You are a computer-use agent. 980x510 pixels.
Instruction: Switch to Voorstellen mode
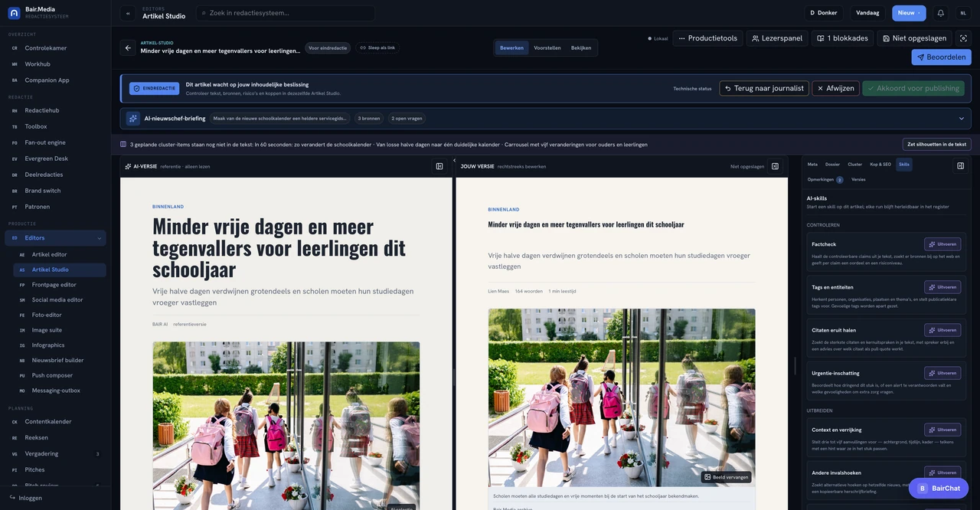pos(547,47)
